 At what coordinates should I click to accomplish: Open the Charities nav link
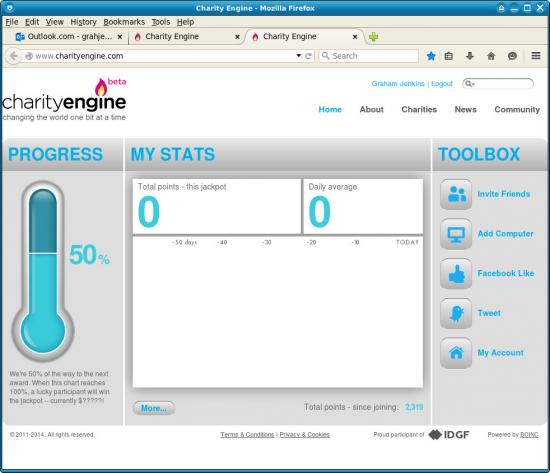tap(419, 109)
